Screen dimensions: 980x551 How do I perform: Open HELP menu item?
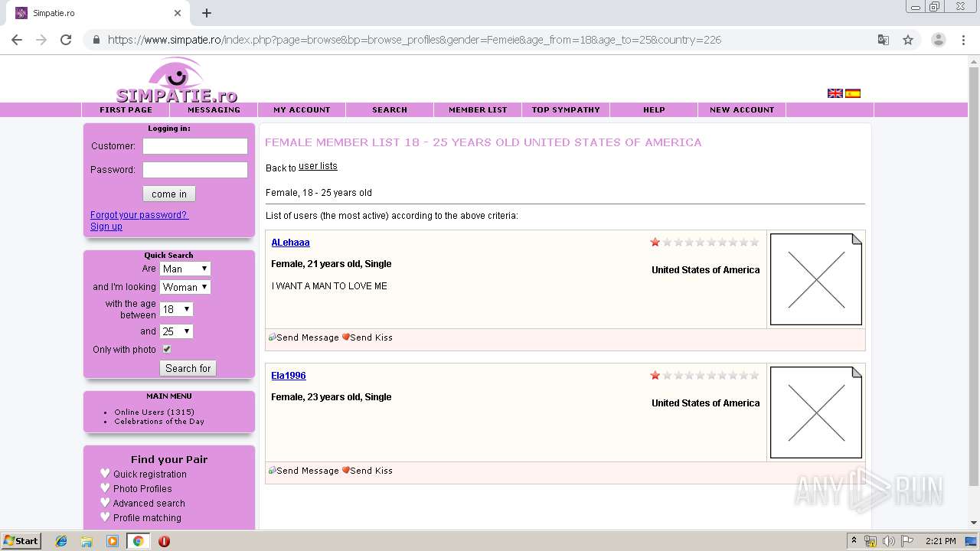654,110
